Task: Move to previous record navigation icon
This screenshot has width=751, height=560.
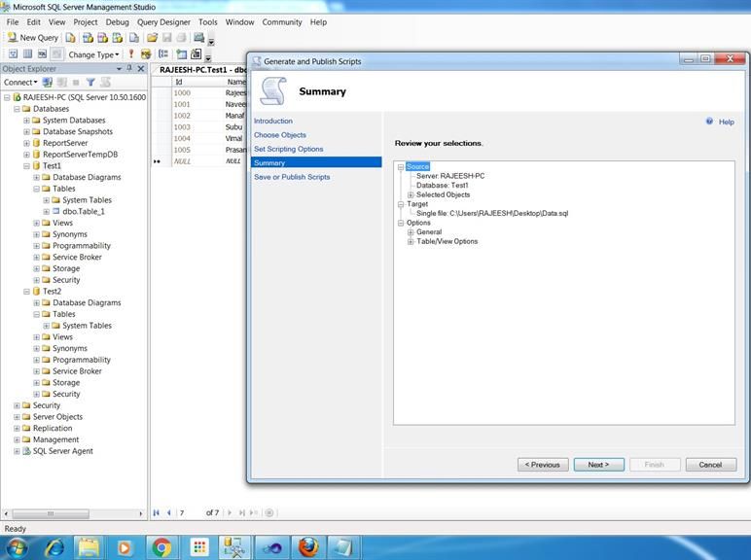Action: coord(169,512)
